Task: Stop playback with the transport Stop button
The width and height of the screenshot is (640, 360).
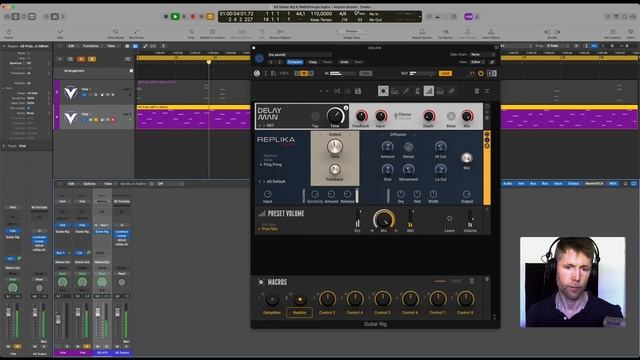Action: (x=166, y=17)
